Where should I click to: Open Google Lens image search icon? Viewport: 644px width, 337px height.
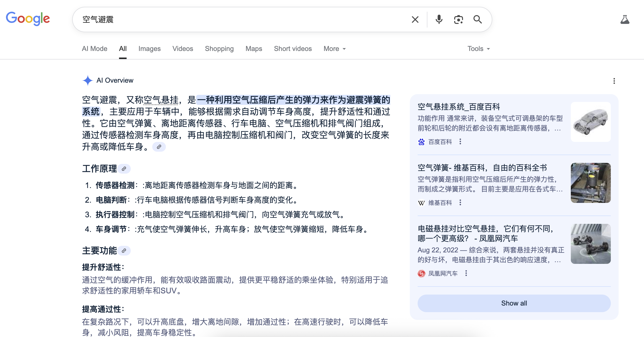click(458, 20)
